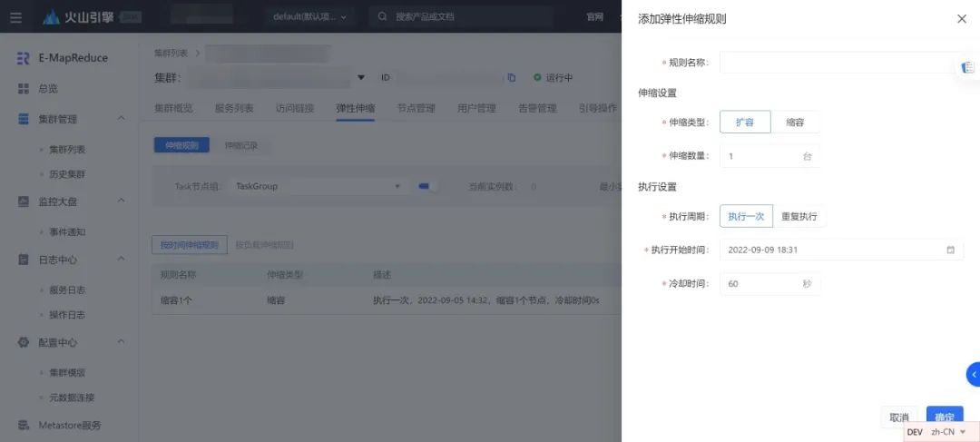This screenshot has height=442, width=980.
Task: Open the 官网 link in header
Action: [595, 17]
